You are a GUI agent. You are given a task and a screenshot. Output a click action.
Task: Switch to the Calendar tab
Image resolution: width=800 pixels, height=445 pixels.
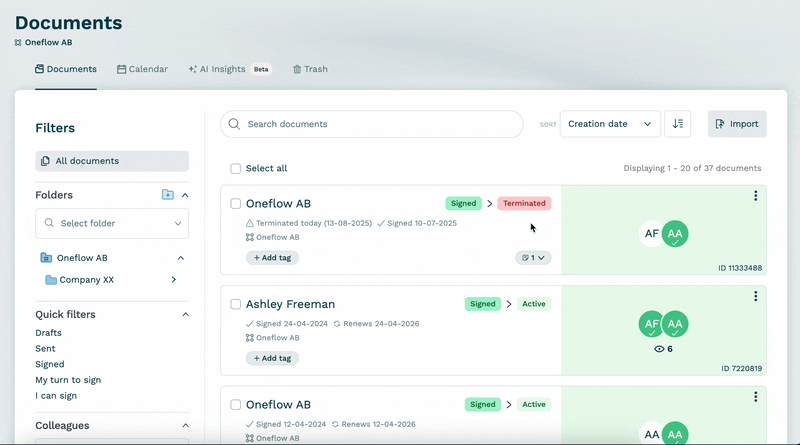142,69
